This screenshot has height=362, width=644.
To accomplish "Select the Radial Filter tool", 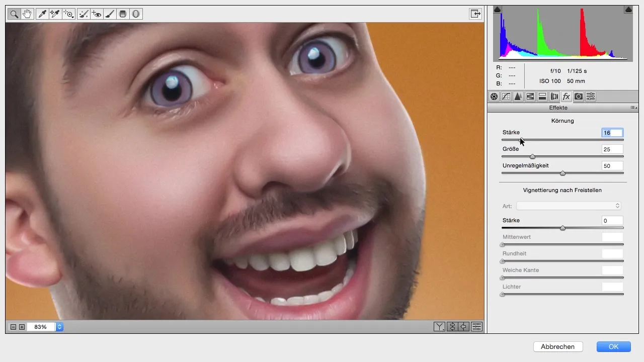I will click(x=136, y=14).
